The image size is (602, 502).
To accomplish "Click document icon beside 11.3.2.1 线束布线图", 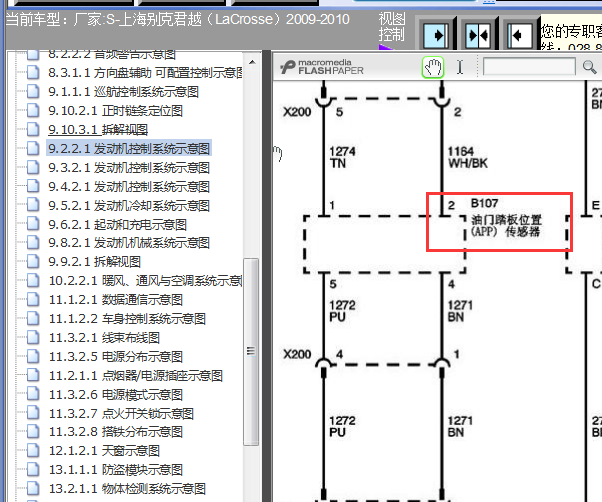I will click(x=33, y=337).
